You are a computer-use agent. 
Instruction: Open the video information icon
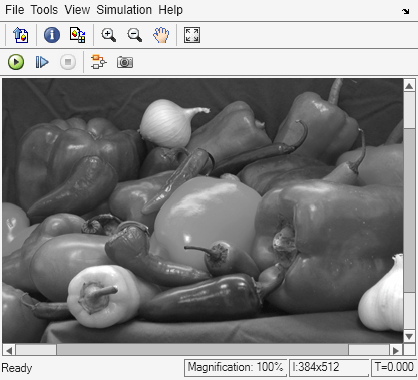pos(52,35)
